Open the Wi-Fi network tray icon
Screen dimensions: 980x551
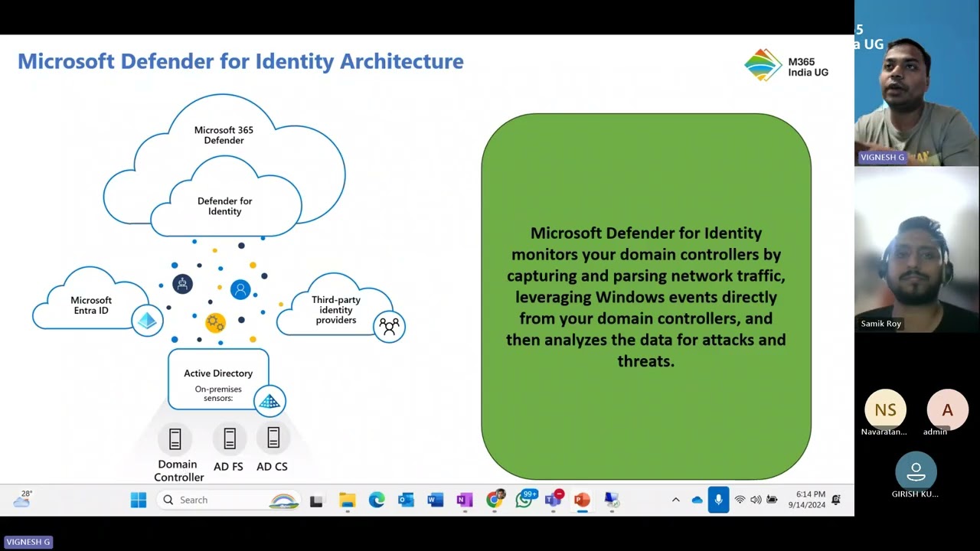740,500
